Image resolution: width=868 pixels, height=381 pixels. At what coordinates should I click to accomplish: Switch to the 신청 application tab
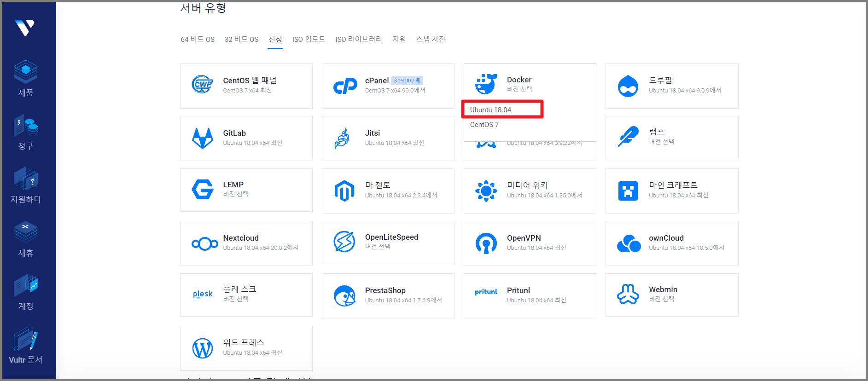pyautogui.click(x=275, y=39)
